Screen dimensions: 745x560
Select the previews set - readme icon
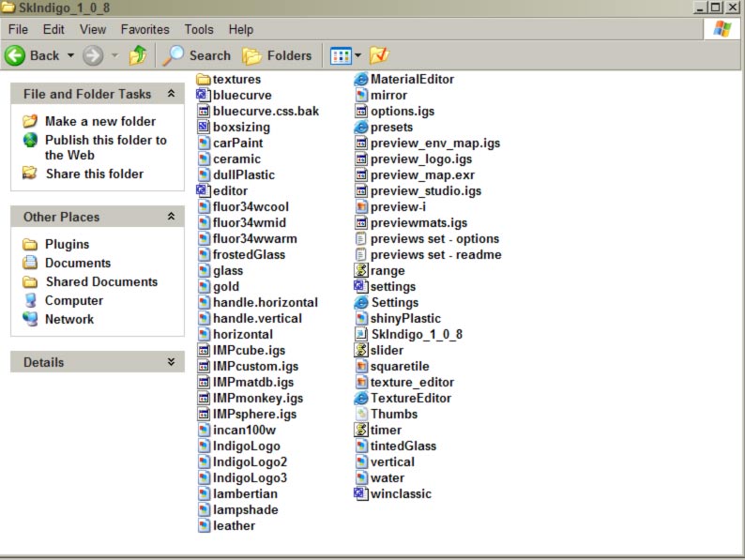tap(361, 254)
